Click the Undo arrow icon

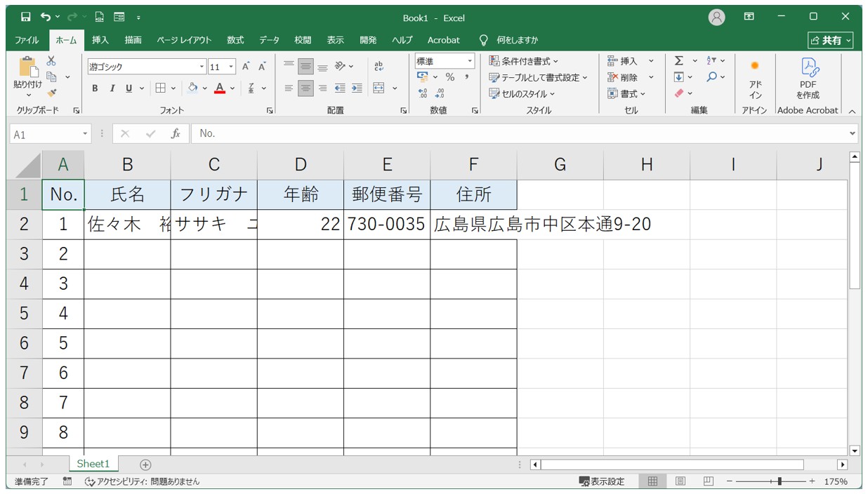pyautogui.click(x=45, y=17)
